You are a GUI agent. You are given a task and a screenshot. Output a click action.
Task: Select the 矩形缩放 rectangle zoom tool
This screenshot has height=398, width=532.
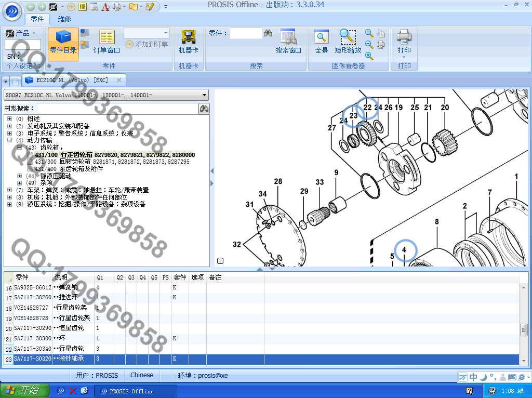coord(348,43)
